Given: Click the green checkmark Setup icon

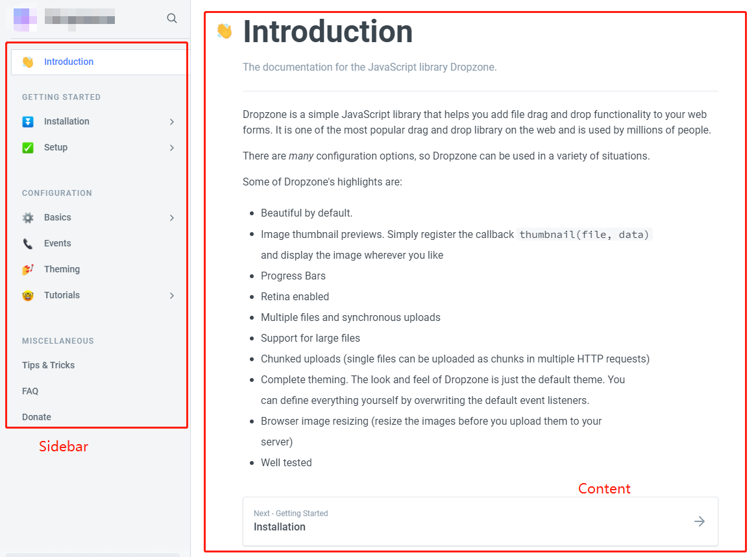Looking at the screenshot, I should pos(27,147).
